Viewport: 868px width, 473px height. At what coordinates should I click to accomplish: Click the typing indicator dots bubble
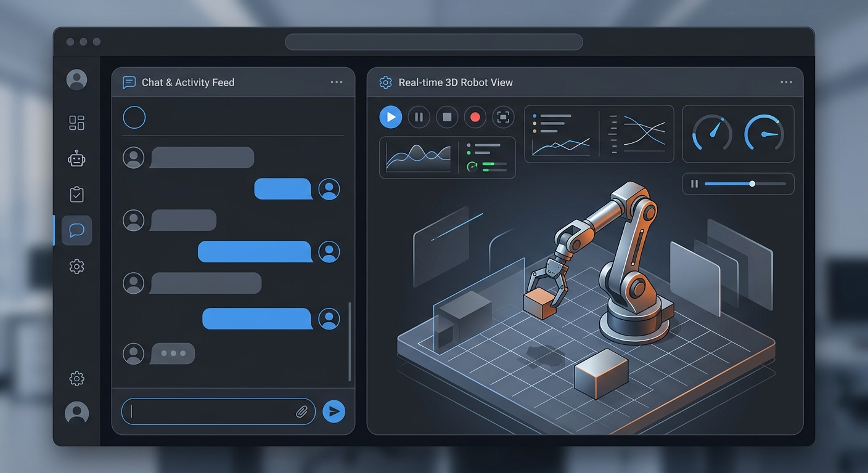tap(173, 354)
